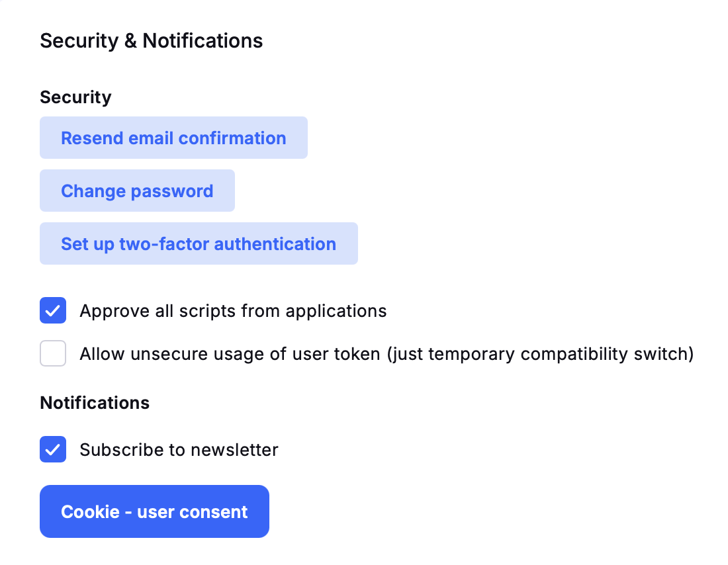728x565 pixels.
Task: Click the Resend email confirmation button
Action: coord(173,138)
